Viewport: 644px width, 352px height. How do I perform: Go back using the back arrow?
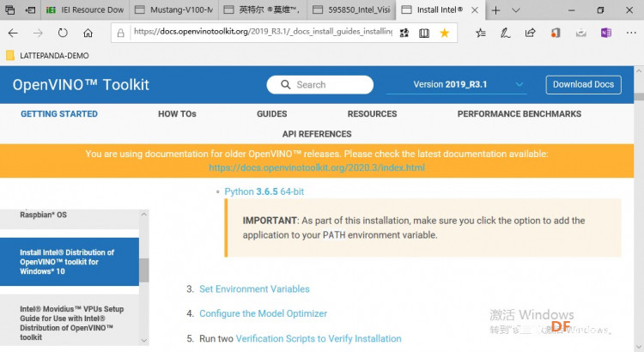[x=13, y=33]
